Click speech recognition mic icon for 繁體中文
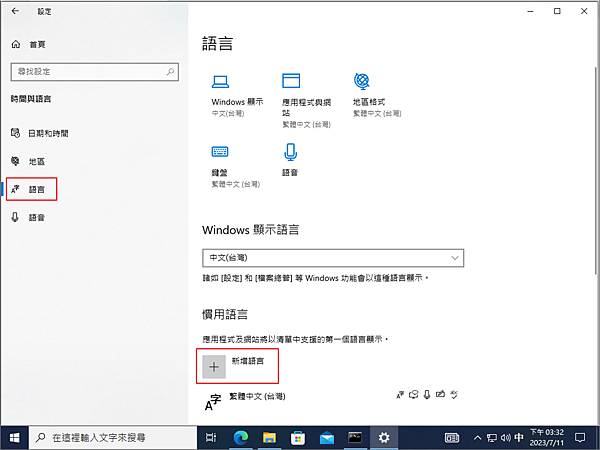The image size is (600, 450). tap(427, 395)
